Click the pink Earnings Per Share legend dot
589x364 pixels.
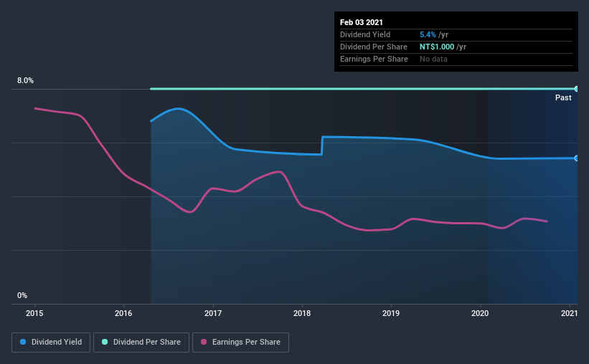[x=204, y=342]
